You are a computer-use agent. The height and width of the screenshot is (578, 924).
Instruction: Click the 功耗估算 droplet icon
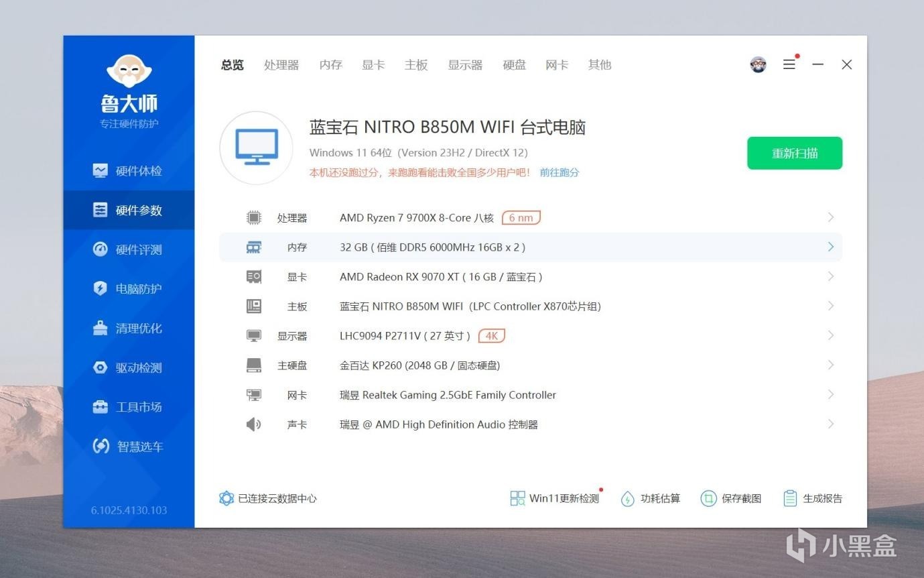click(x=627, y=498)
